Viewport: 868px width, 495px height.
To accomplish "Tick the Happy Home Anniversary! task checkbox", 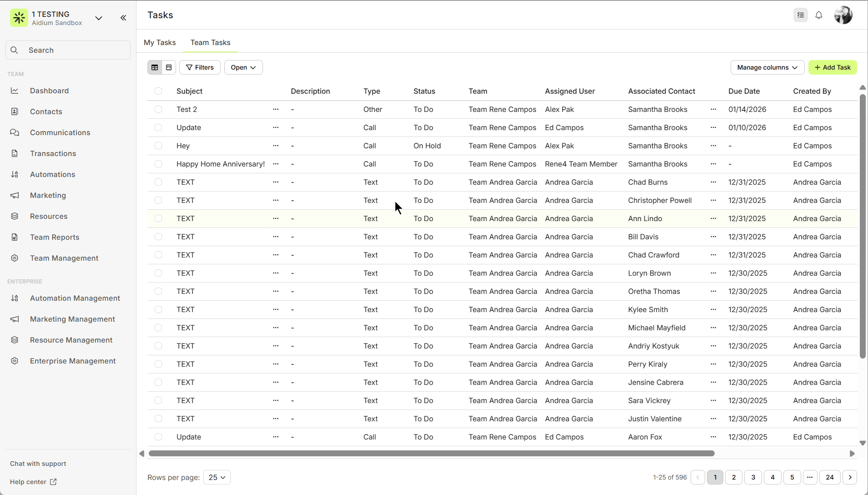I will pyautogui.click(x=158, y=164).
